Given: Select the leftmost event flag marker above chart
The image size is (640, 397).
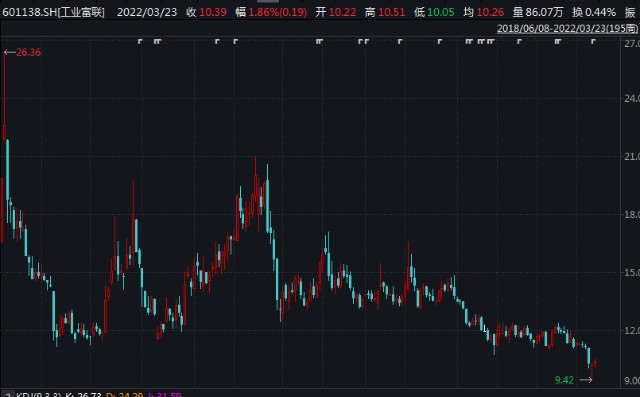Looking at the screenshot, I should click(x=140, y=41).
